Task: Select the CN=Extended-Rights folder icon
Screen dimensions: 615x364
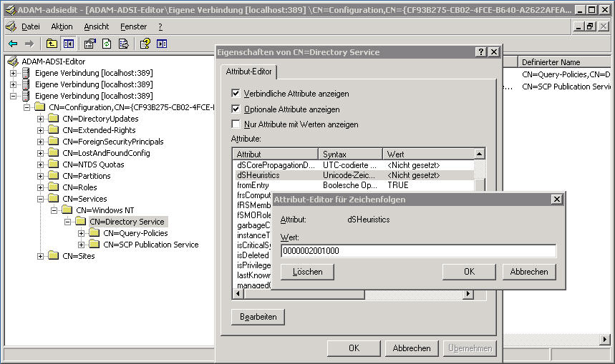Action: pos(54,129)
